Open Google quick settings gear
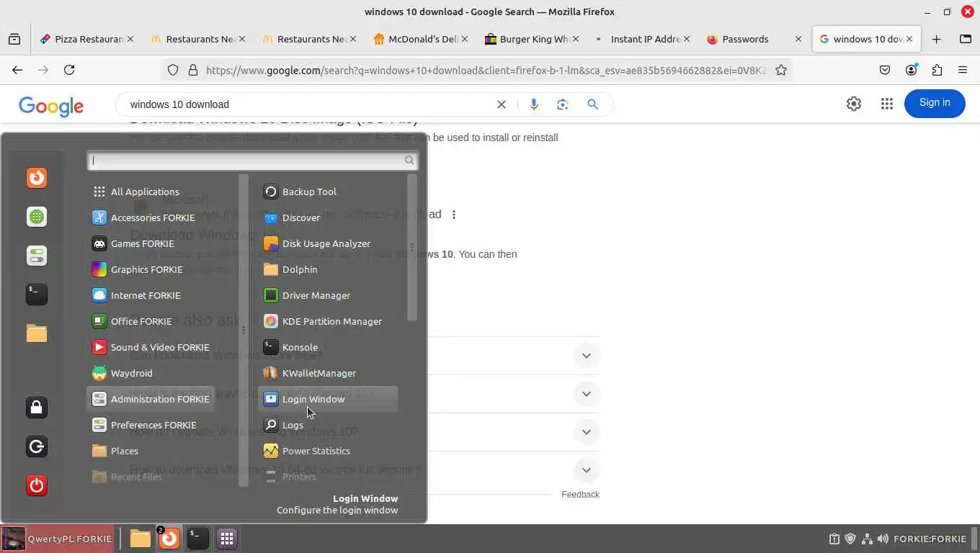Image resolution: width=980 pixels, height=553 pixels. 854,104
